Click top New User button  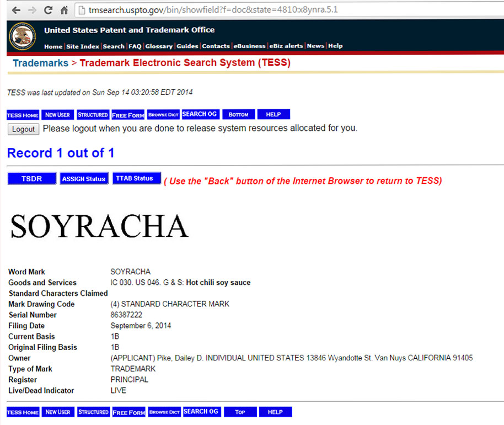57,115
